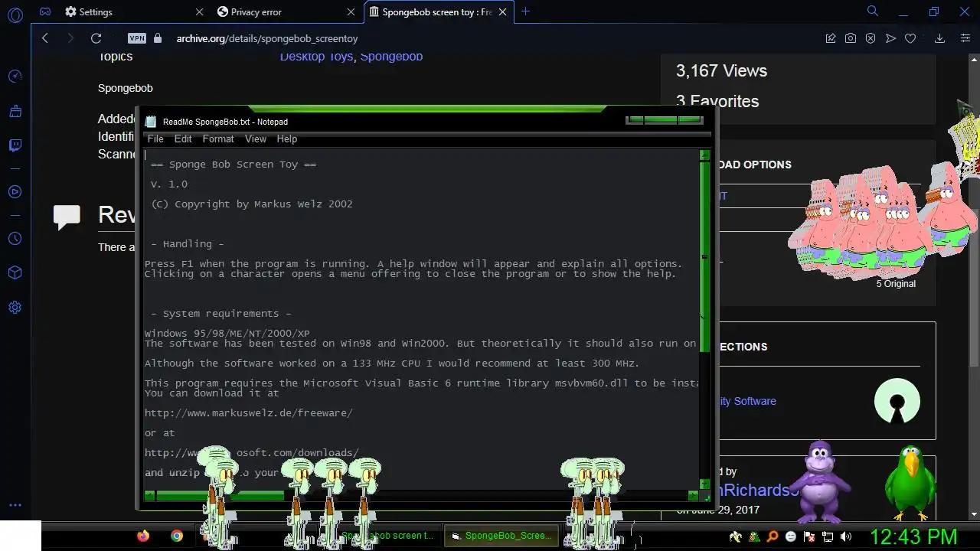Viewport: 980px width, 551px height.
Task: Add page to bookmarks heart icon
Action: [x=910, y=38]
